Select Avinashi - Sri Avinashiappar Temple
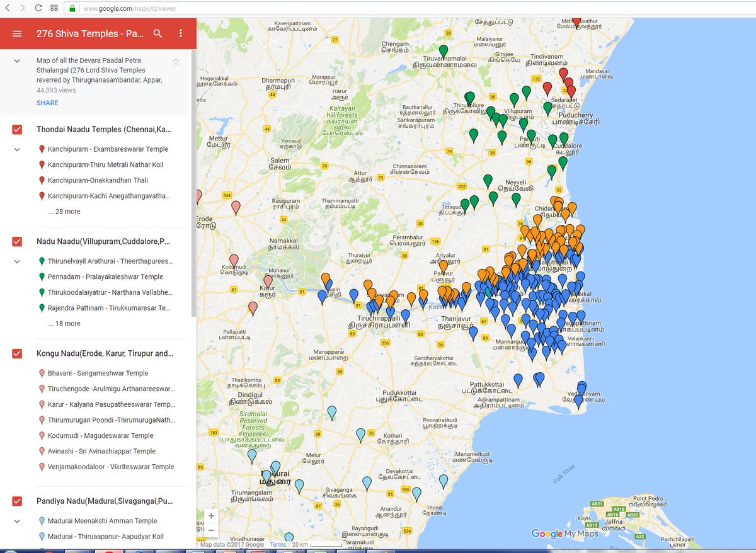The image size is (756, 553). 102,451
